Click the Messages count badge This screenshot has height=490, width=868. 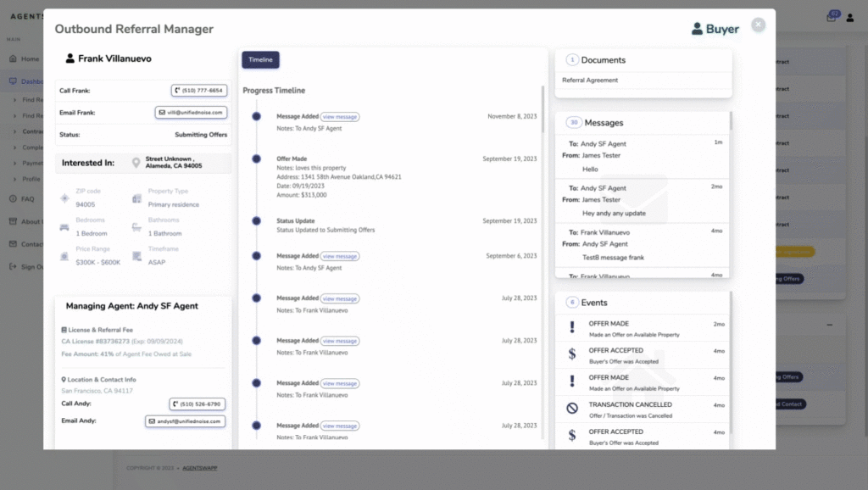(x=574, y=122)
